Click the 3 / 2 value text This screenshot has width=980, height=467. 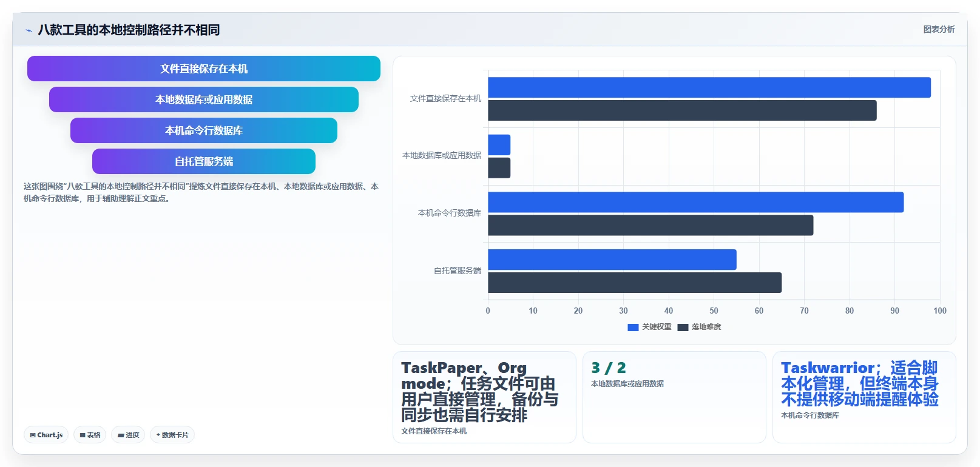(x=609, y=368)
